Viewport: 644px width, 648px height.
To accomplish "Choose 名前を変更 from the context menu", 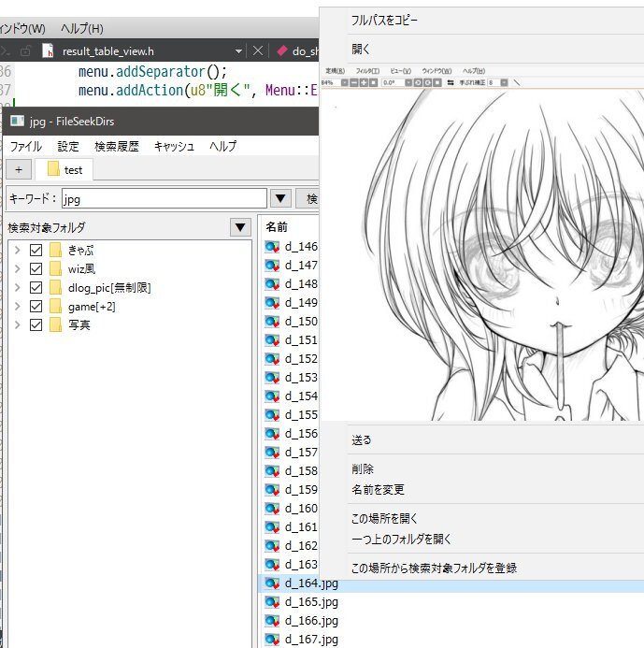I will pos(378,490).
